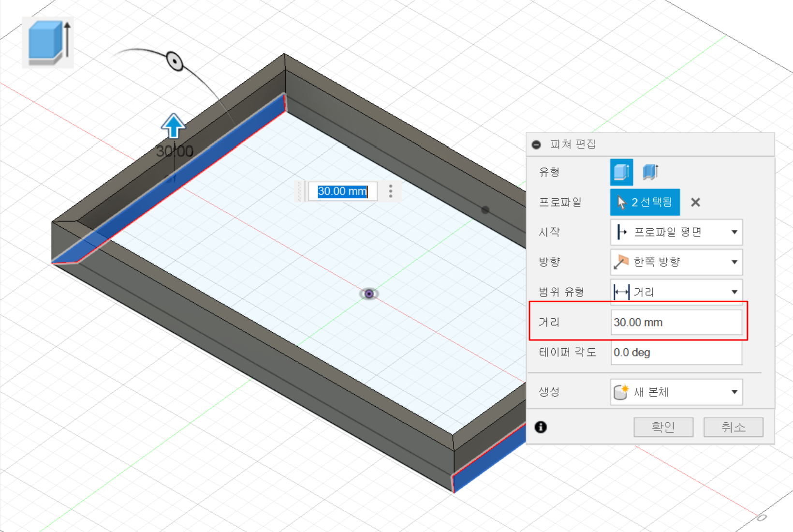Clear the profile selection with the X
Image resolution: width=793 pixels, height=532 pixels.
tap(695, 202)
